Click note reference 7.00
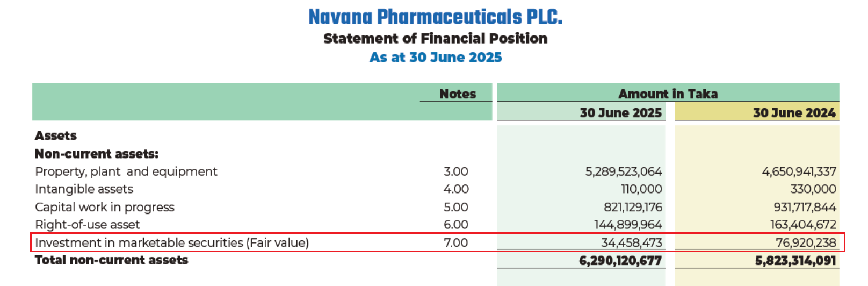Image resolution: width=868 pixels, height=286 pixels. (x=455, y=243)
